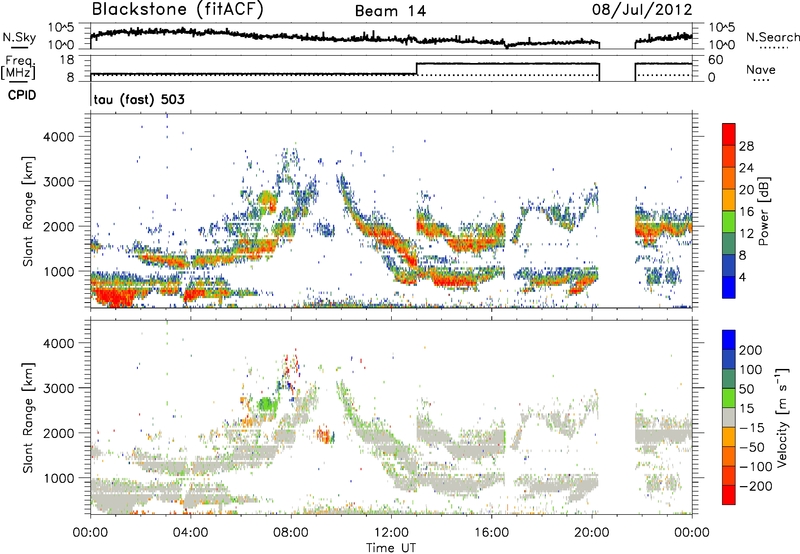Click the '4000' tick on the power panel

pos(58,137)
